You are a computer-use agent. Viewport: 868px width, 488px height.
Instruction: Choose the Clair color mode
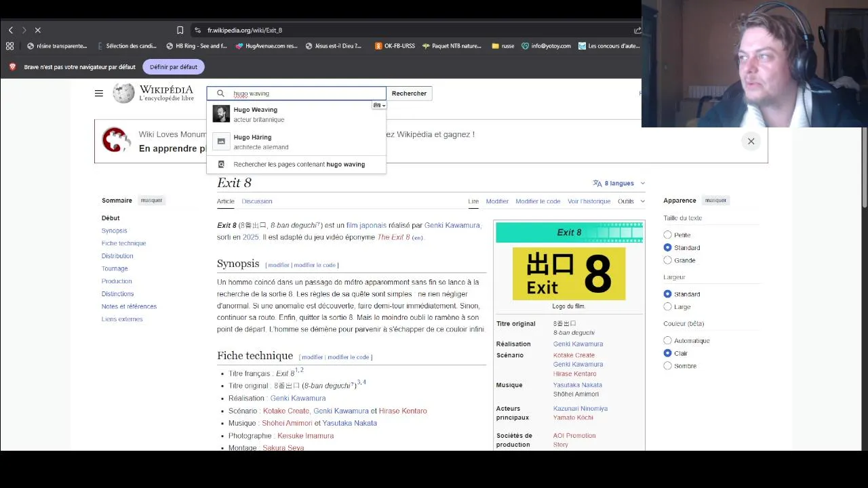pos(668,353)
